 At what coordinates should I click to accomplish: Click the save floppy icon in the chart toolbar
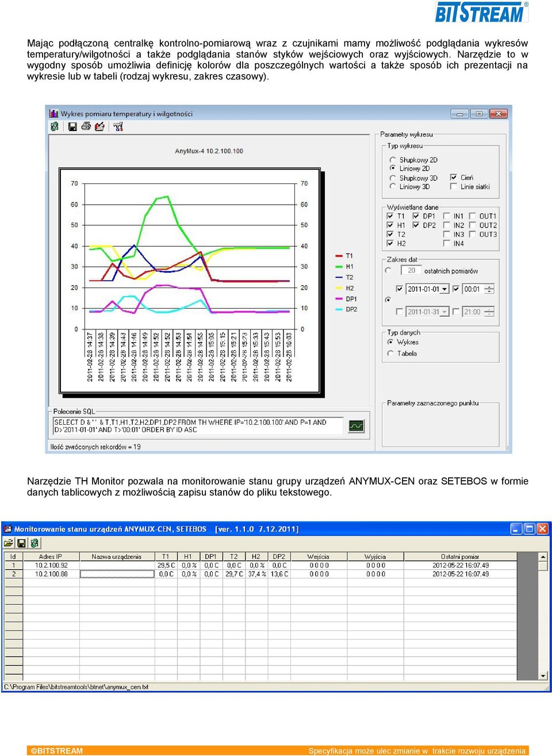click(x=72, y=126)
